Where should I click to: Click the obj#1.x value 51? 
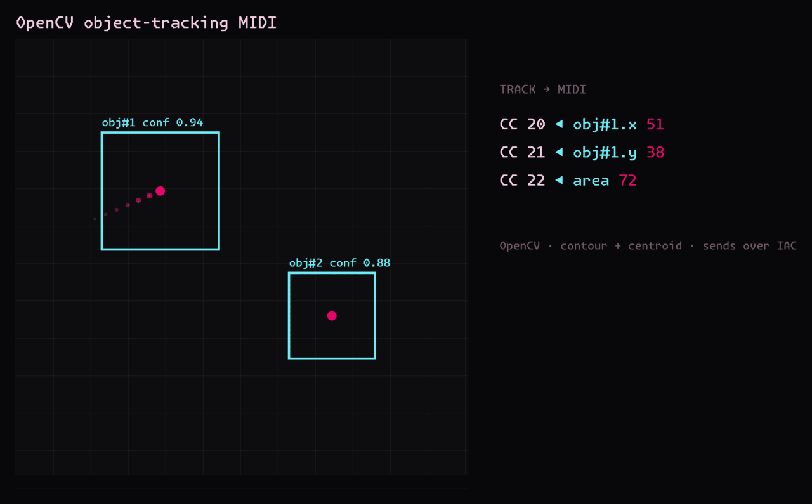[x=655, y=124]
